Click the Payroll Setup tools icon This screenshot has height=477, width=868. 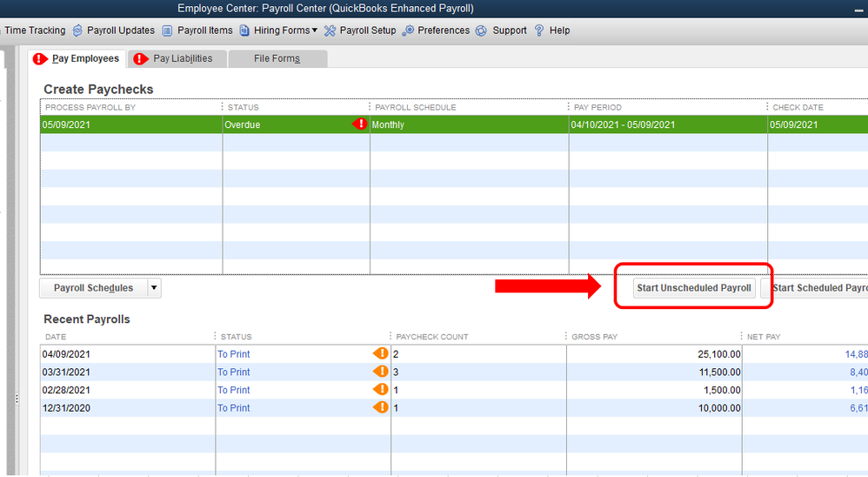pos(330,30)
